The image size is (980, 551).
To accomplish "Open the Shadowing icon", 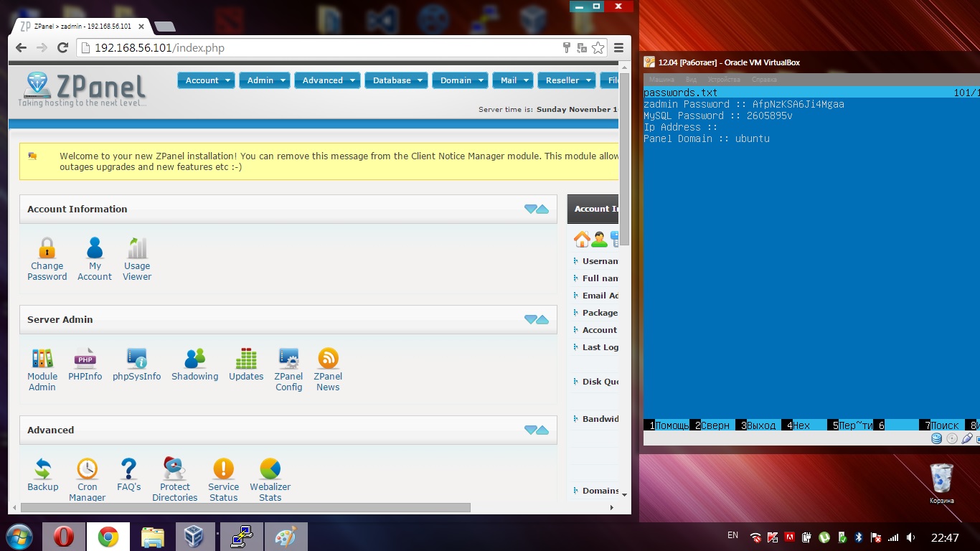I will tap(194, 359).
